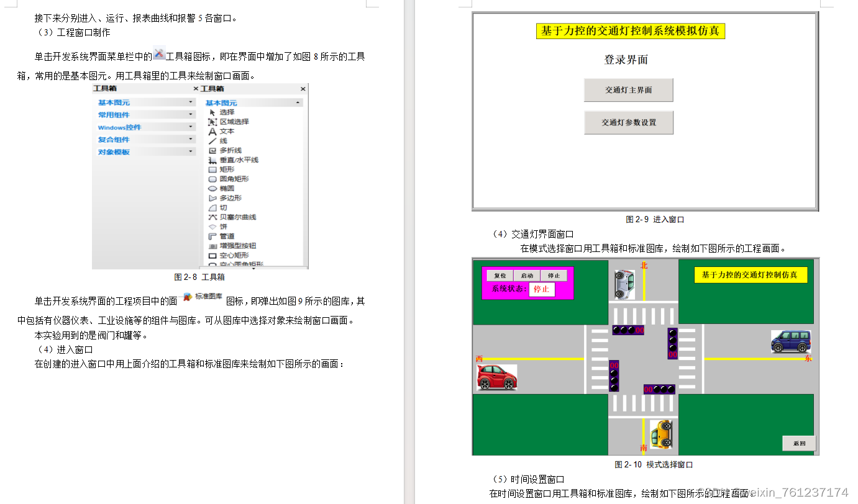Click the 南 south direction label
Viewport: 858px width, 504px height.
pos(644,448)
